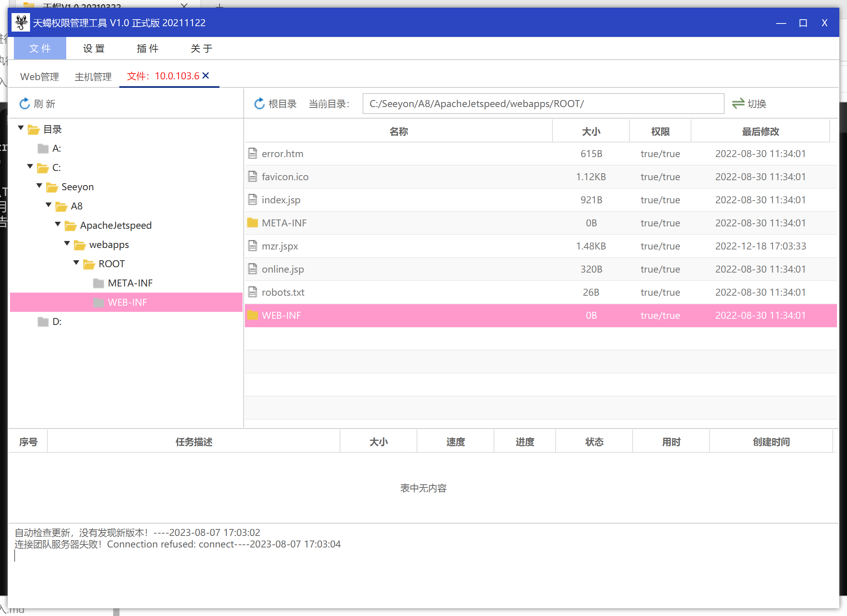847x616 pixels.
Task: Open the 设置 menu
Action: click(x=94, y=49)
